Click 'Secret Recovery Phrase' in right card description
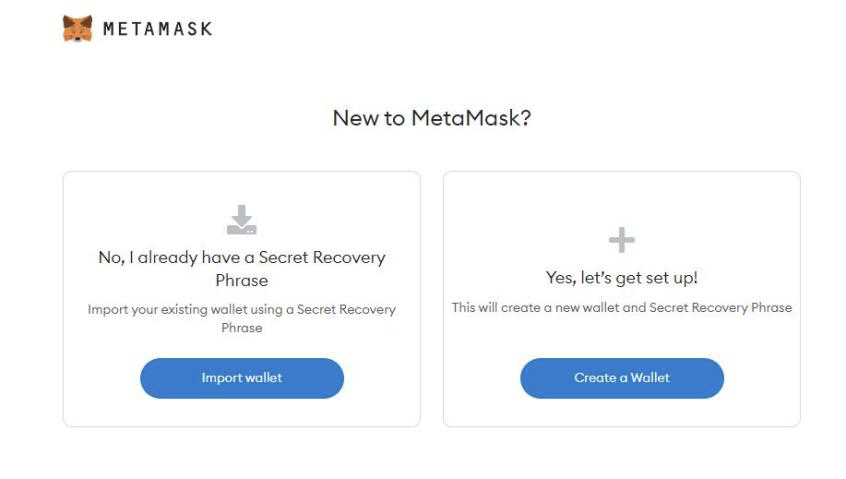Screen dimensions: 846x479 (x=720, y=307)
